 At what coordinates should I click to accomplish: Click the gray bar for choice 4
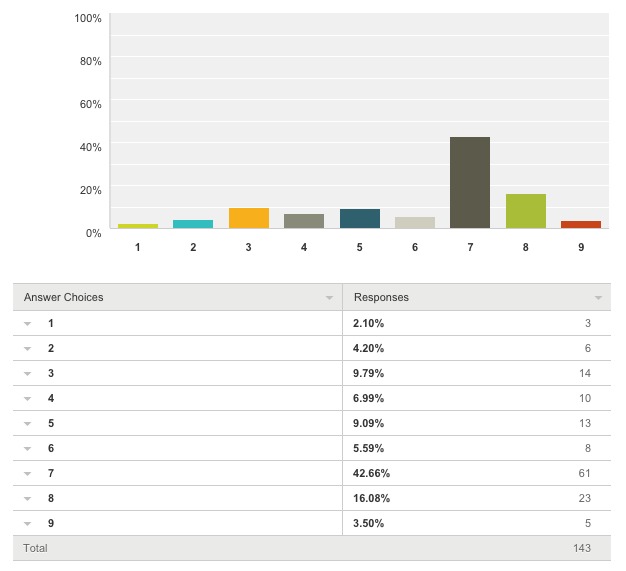[x=304, y=221]
